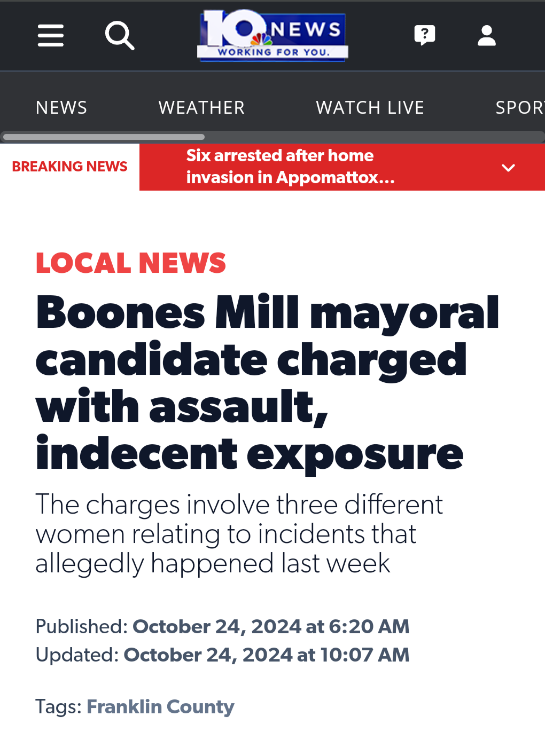Click the BREAKING NEWS label
This screenshot has height=756, width=545.
coord(69,167)
